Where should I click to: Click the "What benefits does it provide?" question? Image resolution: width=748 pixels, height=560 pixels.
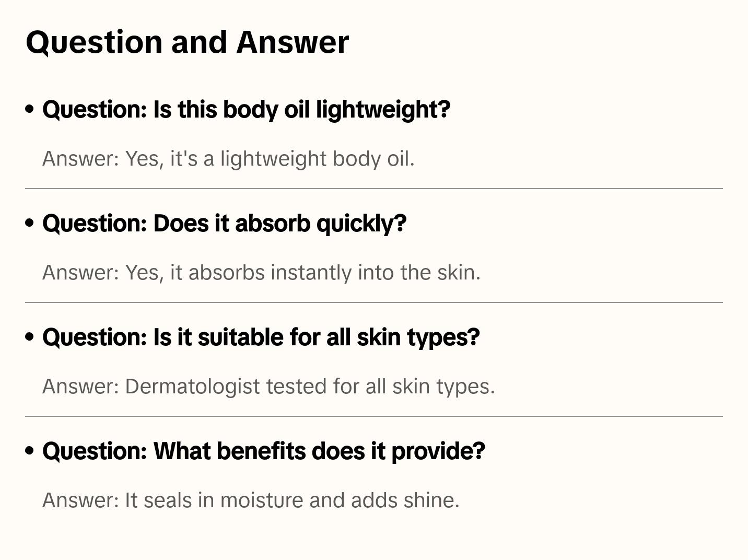coord(263,451)
